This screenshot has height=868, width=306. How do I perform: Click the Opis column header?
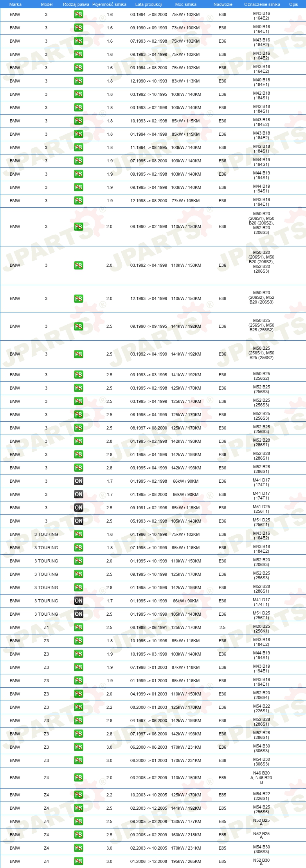(293, 4)
